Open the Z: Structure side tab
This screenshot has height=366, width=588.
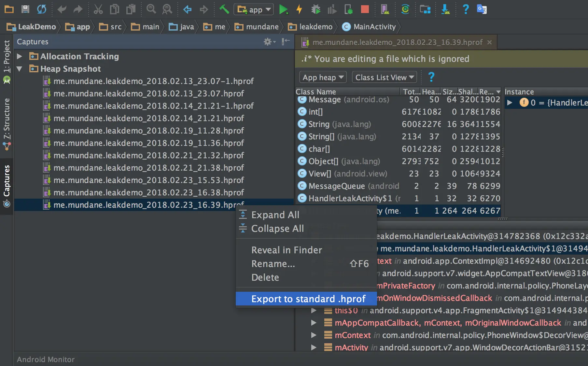click(x=7, y=124)
